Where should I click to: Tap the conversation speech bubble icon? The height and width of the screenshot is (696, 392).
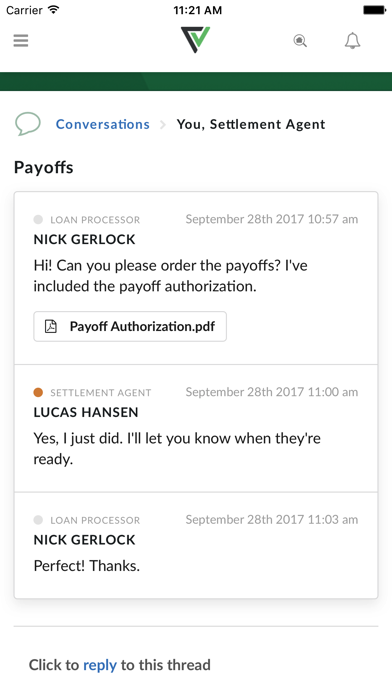click(28, 124)
